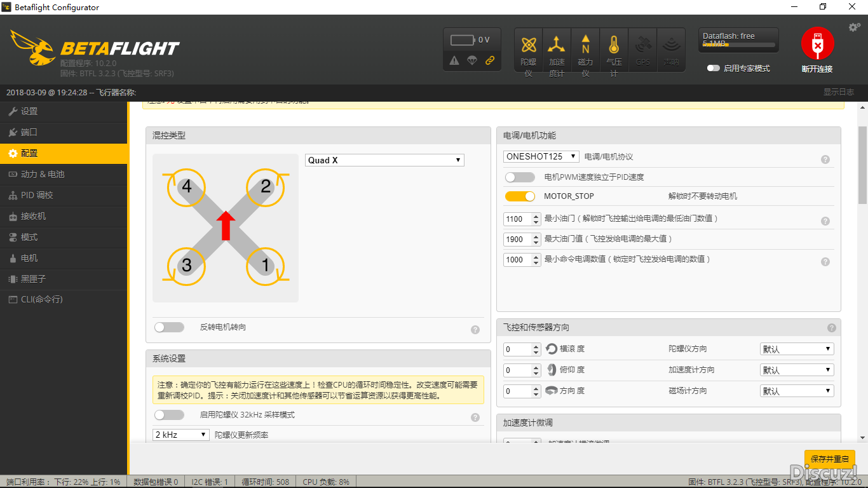Open the 动力 & 电池 tab
This screenshot has height=488, width=868.
[x=64, y=174]
